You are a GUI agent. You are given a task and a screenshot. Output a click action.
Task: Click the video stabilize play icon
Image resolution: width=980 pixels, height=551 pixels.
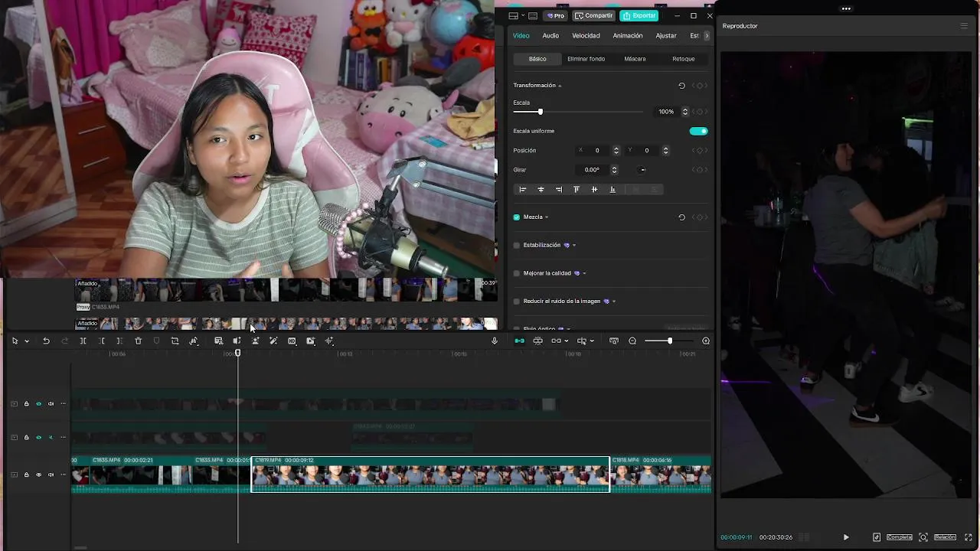coord(310,341)
